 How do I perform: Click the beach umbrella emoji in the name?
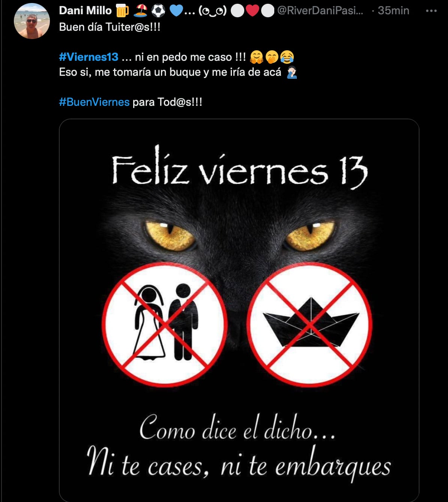click(140, 11)
